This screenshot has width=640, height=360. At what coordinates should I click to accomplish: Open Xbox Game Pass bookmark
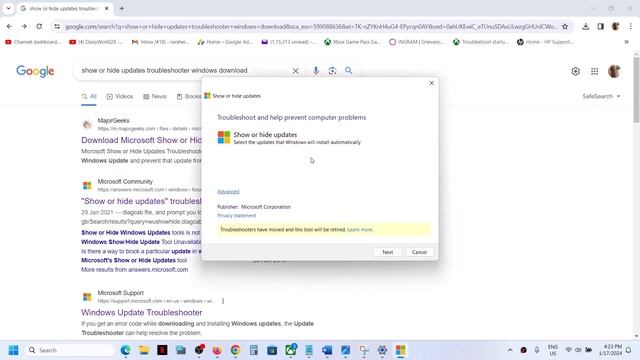pos(352,42)
